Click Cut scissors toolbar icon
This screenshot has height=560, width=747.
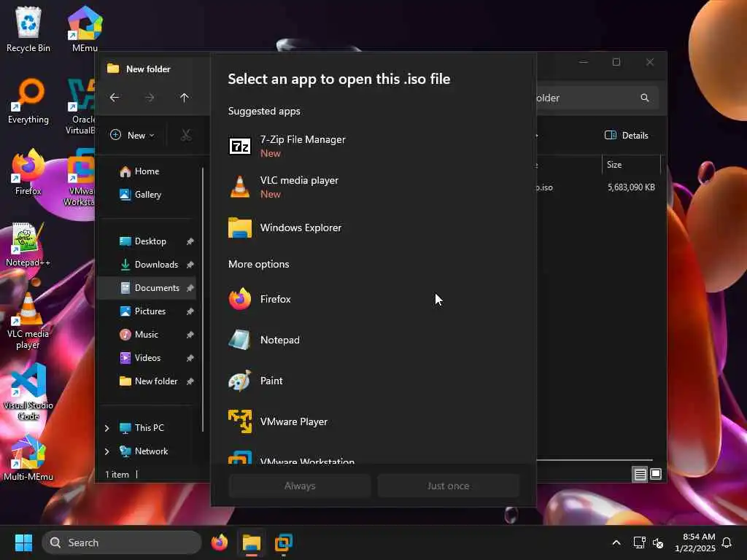click(186, 135)
